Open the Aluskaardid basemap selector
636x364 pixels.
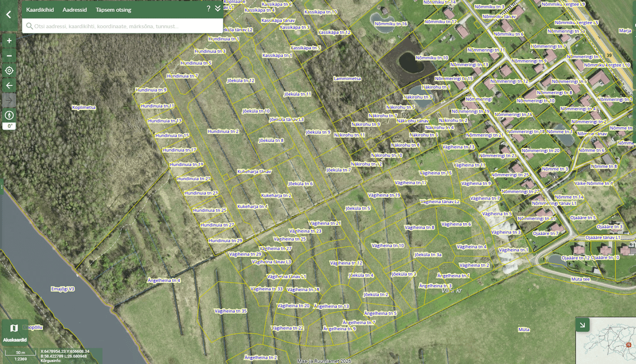tap(15, 332)
